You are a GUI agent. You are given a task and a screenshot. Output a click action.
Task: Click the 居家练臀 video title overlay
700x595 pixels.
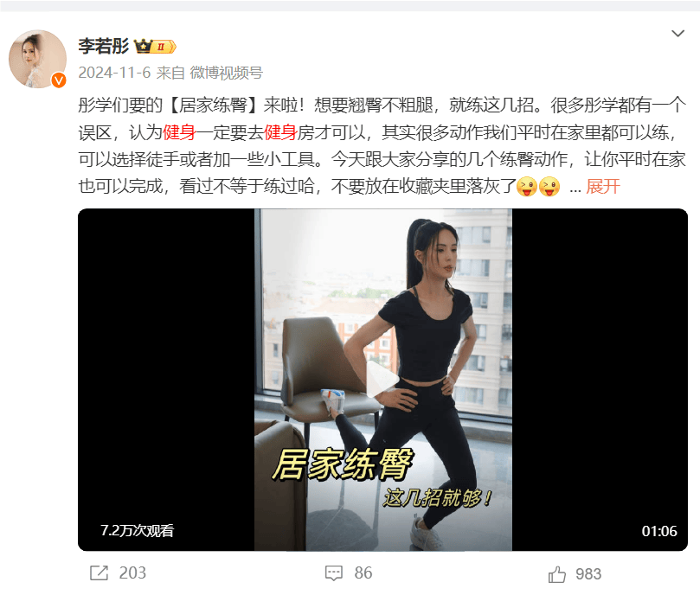click(x=343, y=464)
